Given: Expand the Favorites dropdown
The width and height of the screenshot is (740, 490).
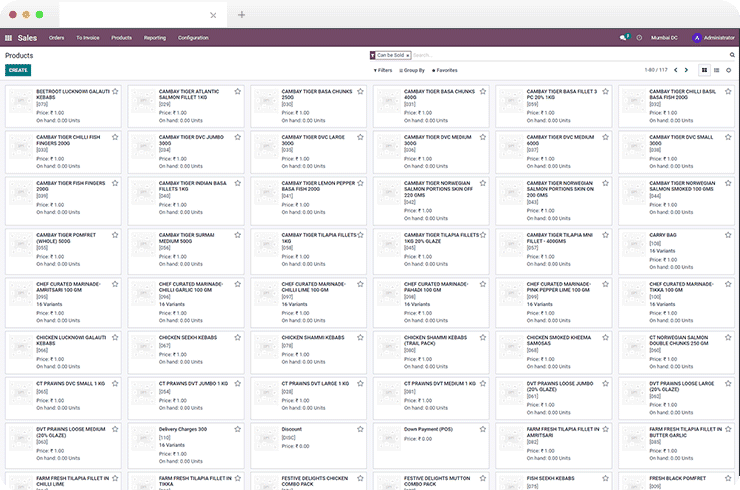Looking at the screenshot, I should [445, 70].
